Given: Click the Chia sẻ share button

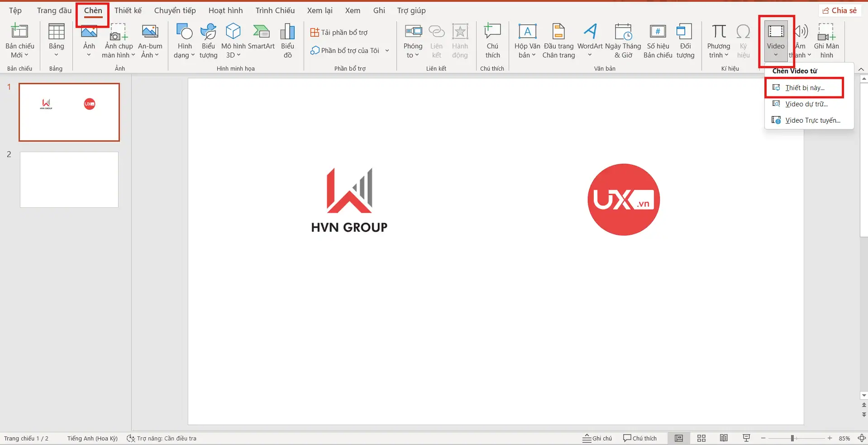Looking at the screenshot, I should 839,10.
